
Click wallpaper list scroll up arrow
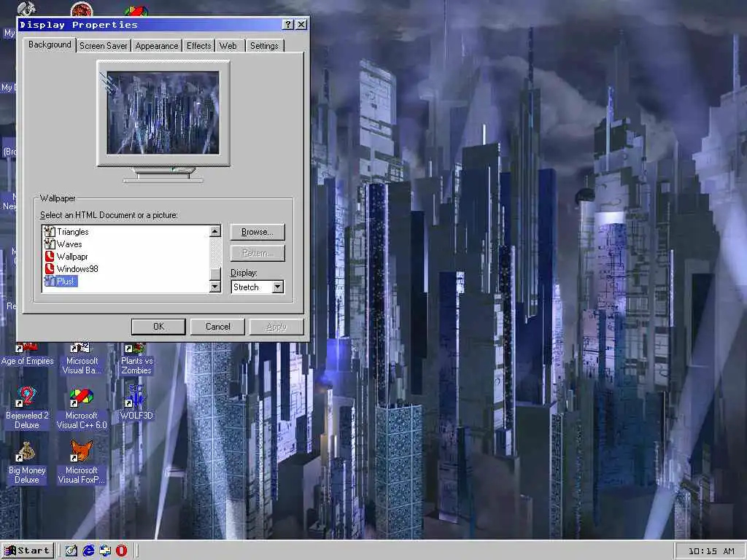pos(215,231)
